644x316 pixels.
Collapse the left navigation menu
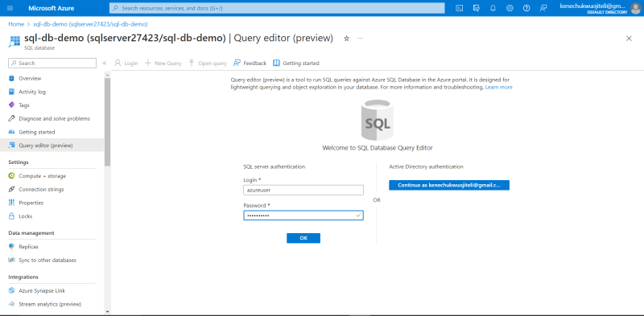point(105,64)
